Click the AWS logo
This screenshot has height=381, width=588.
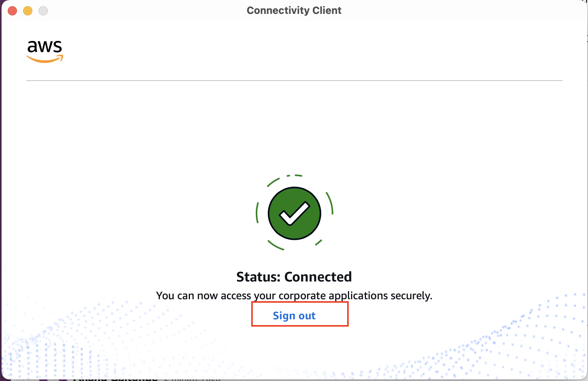[45, 51]
